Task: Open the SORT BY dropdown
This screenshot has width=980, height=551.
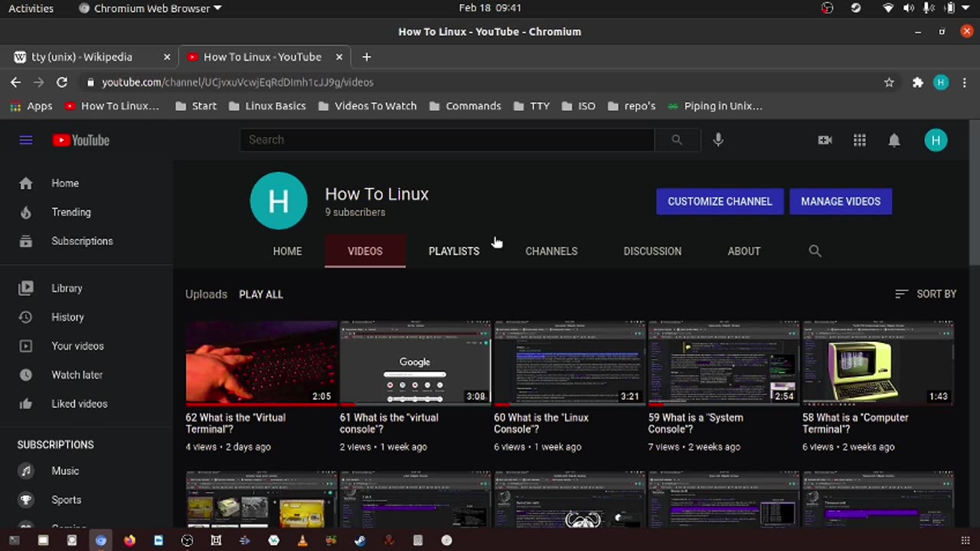Action: pos(925,294)
